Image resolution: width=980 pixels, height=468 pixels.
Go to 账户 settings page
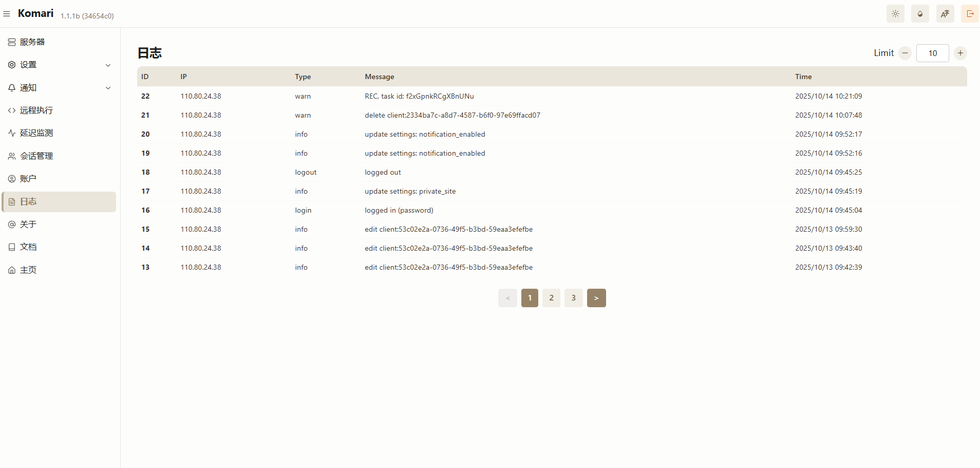pyautogui.click(x=29, y=178)
